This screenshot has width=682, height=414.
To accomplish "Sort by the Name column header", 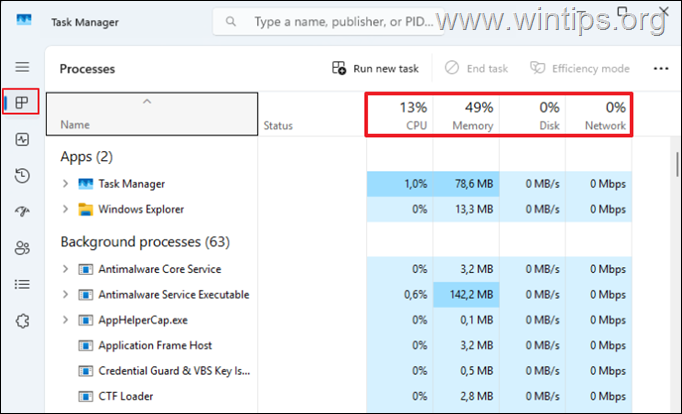I will pyautogui.click(x=152, y=114).
